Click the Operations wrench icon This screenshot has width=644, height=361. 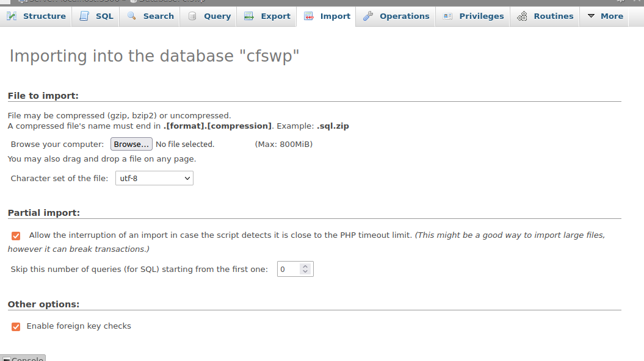pyautogui.click(x=368, y=16)
